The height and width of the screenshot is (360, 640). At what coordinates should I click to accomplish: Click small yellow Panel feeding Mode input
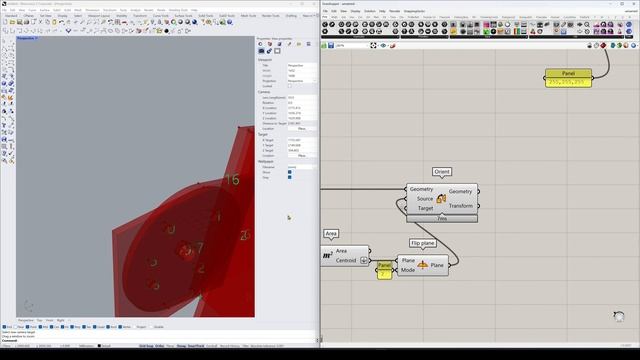click(384, 270)
